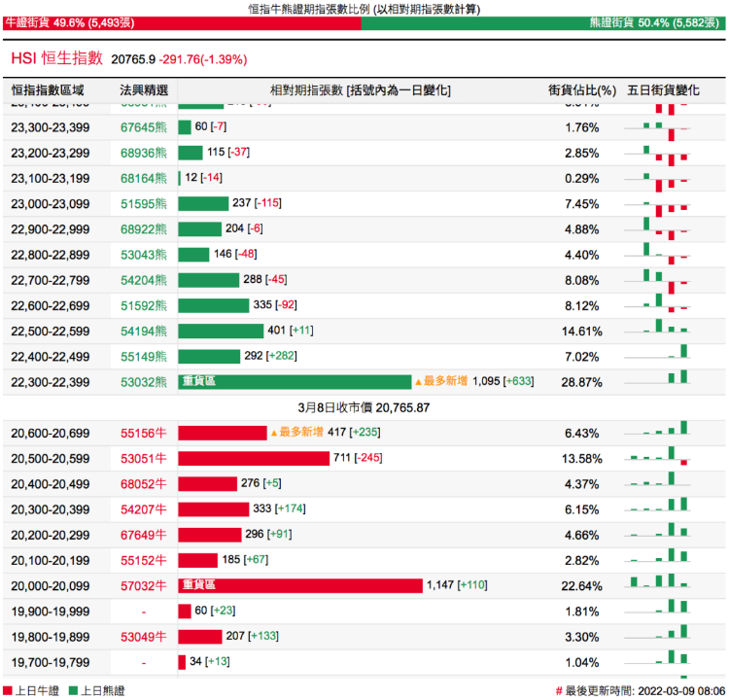Select the 19,900-19,999 index range cell
729x700 pixels.
(x=51, y=612)
